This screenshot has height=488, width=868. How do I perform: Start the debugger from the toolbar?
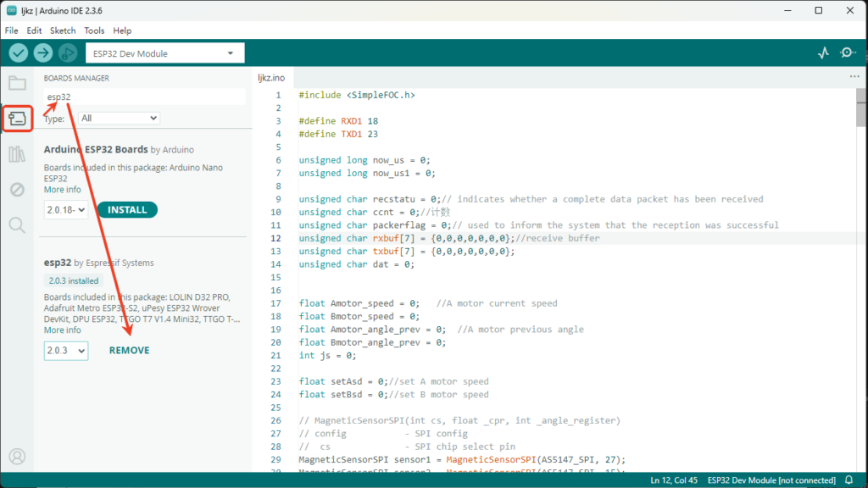[68, 53]
